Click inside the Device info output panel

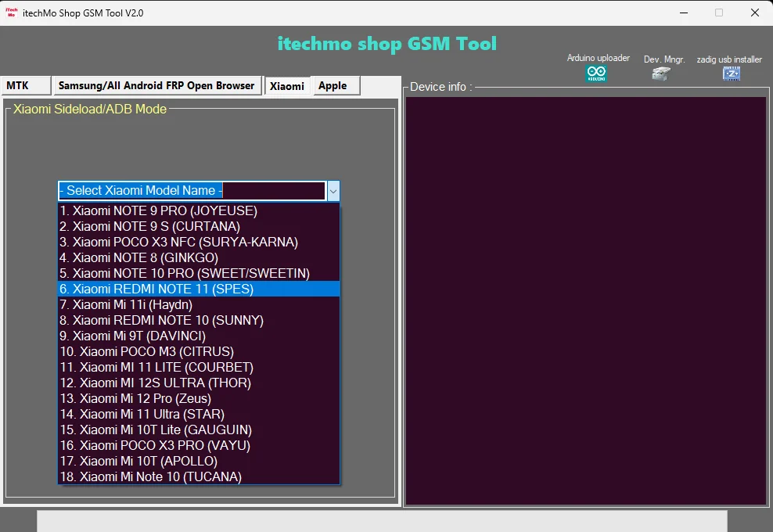[586, 300]
